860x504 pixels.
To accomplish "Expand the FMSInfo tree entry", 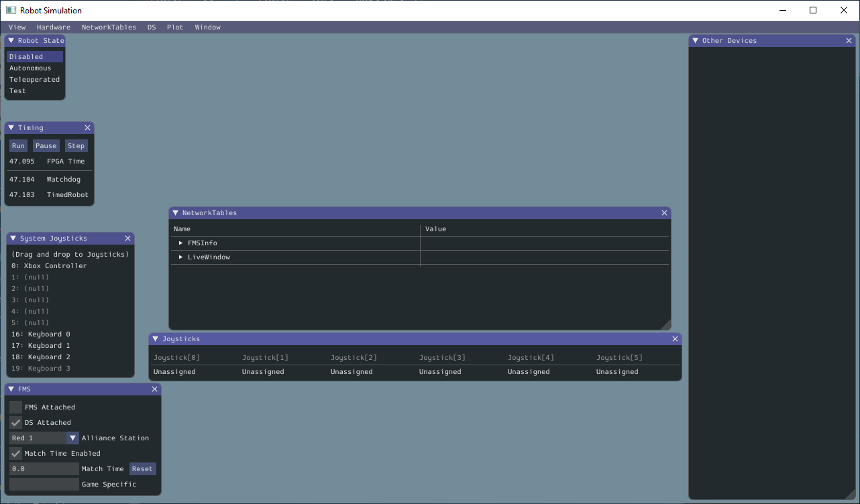I will point(180,243).
